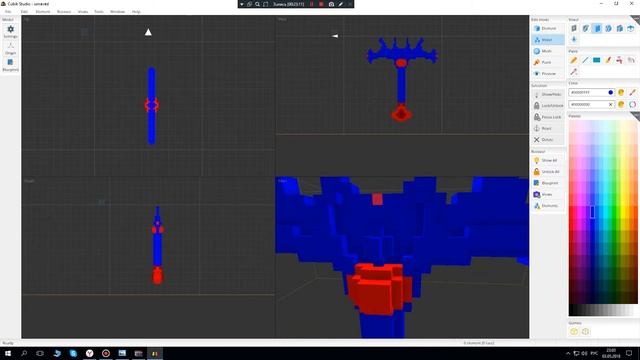Click the second yellow Gizmos icon
The image size is (640, 360).
point(585,331)
